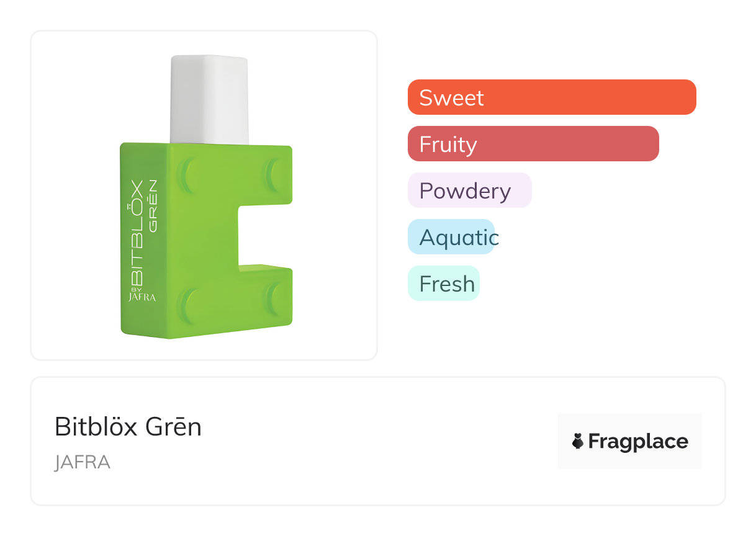Viewport: 756px width, 536px height.
Task: Select the red Fruity accord bar
Action: point(533,144)
